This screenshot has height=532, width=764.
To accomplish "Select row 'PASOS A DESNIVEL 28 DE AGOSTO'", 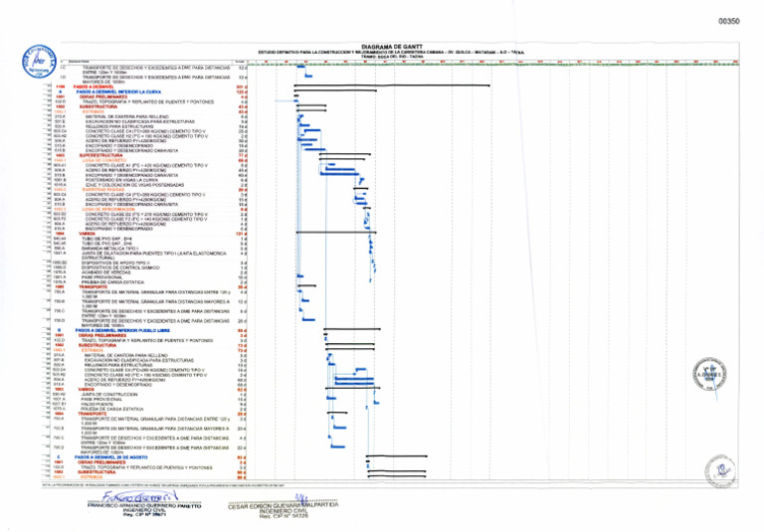I will [x=110, y=457].
